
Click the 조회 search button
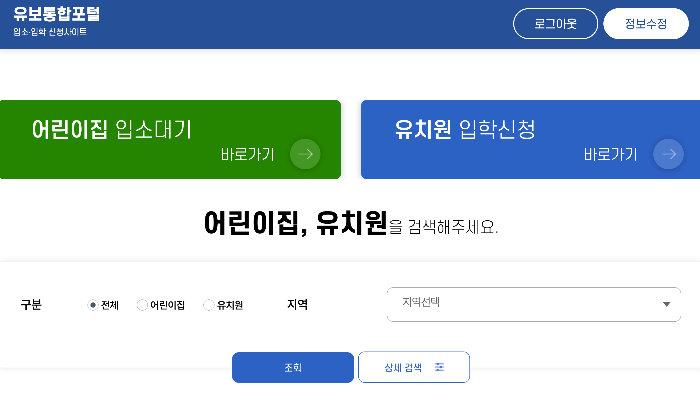coord(293,367)
